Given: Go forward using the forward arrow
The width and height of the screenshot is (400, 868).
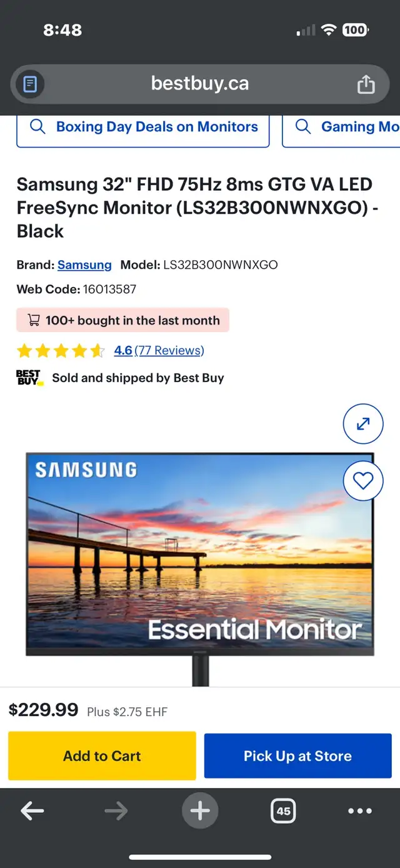Looking at the screenshot, I should pyautogui.click(x=116, y=810).
